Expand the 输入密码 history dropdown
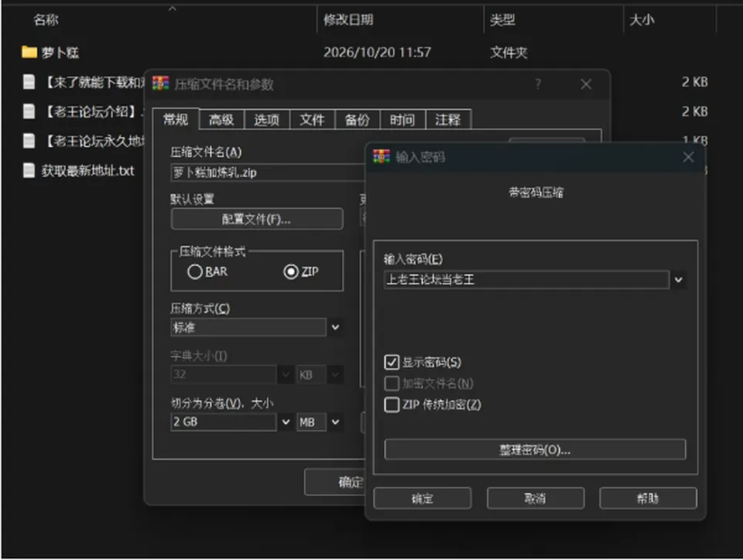 (679, 280)
